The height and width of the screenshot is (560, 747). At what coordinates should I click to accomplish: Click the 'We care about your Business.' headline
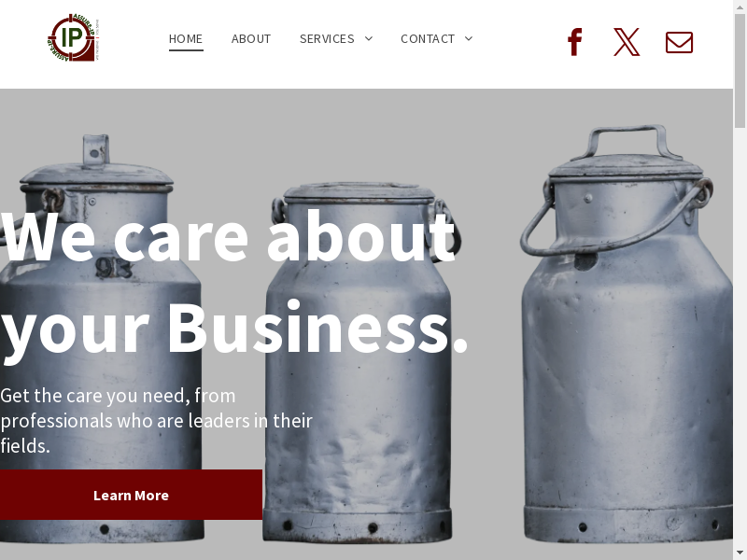coord(233,284)
